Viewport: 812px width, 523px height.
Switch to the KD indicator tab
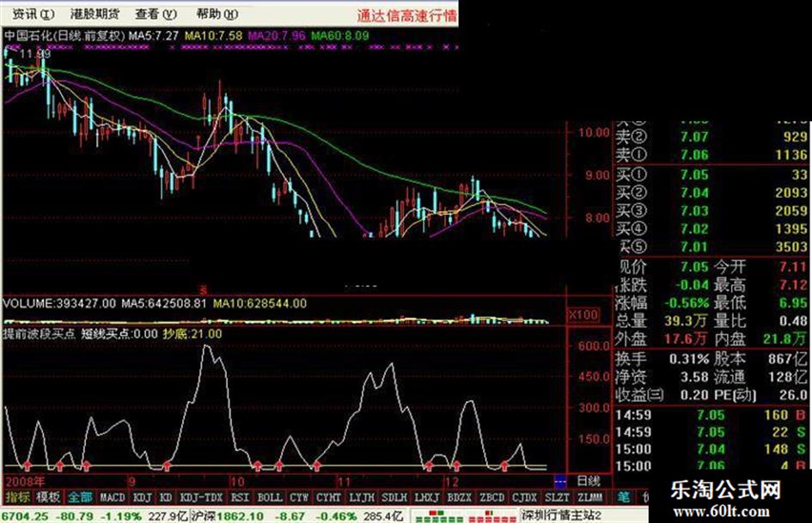[165, 497]
